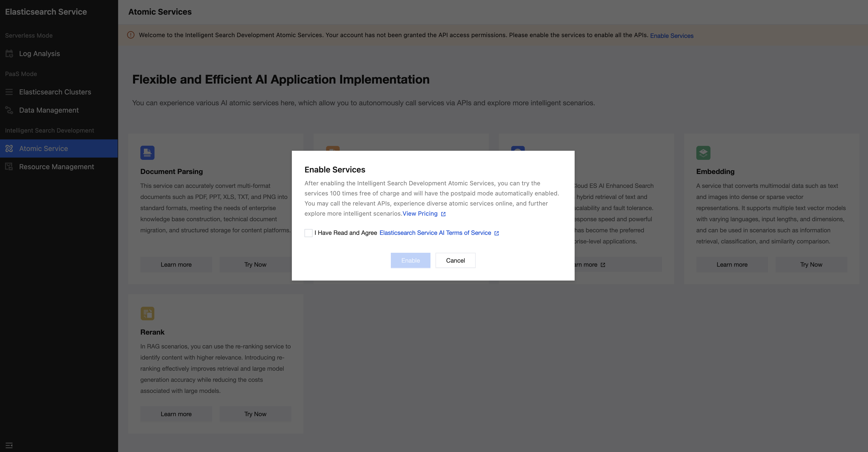Click Try Now under Embedding
Image resolution: width=868 pixels, height=452 pixels.
click(811, 265)
